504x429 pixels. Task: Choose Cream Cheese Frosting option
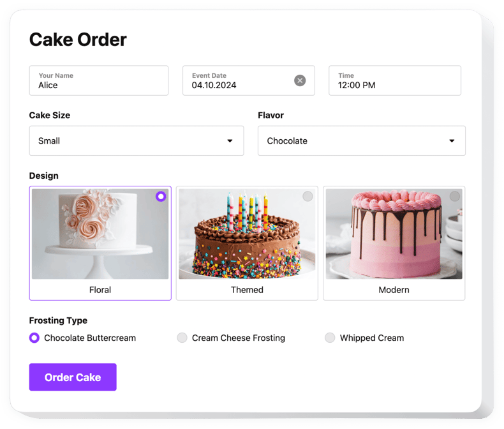click(x=182, y=338)
